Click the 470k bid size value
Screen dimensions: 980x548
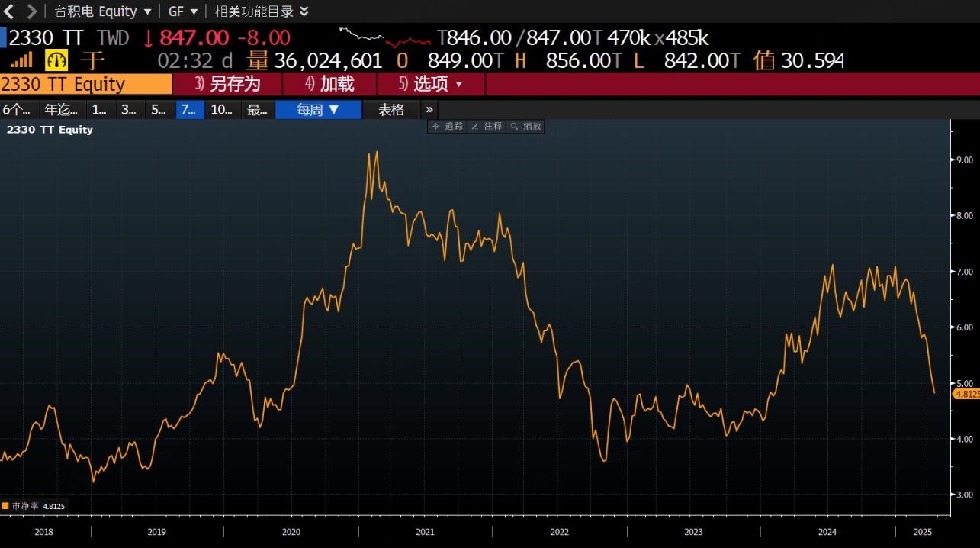tap(629, 37)
